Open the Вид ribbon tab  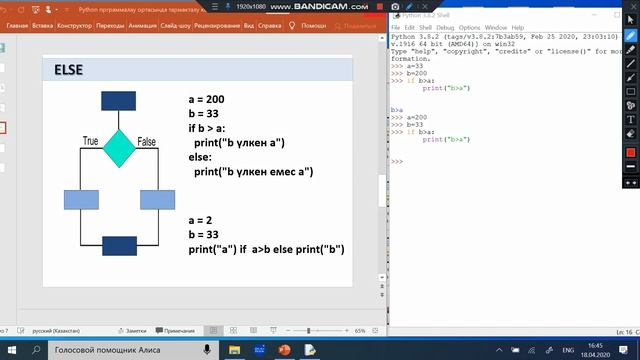pos(249,25)
